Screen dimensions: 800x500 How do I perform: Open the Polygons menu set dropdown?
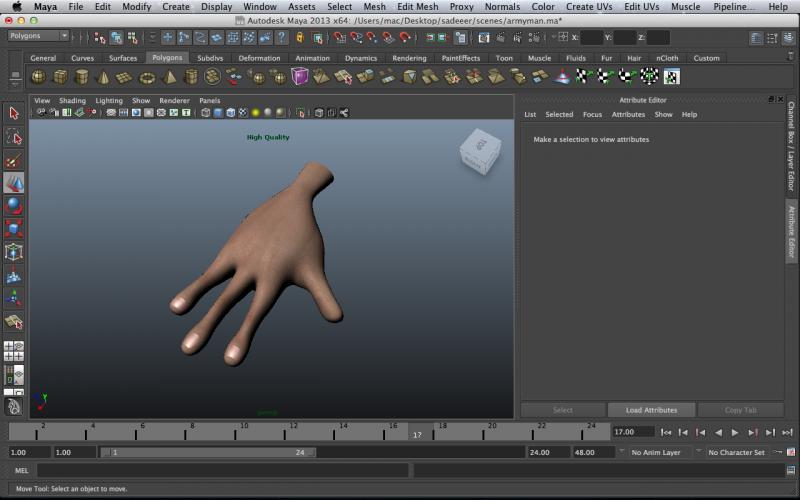[37, 36]
